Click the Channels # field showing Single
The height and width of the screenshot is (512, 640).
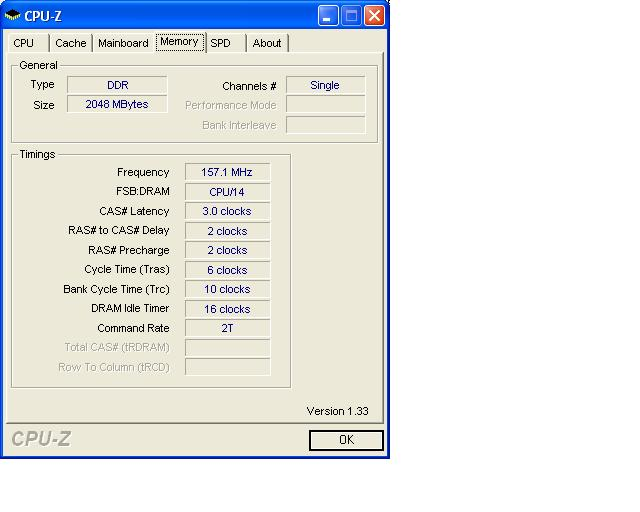325,85
